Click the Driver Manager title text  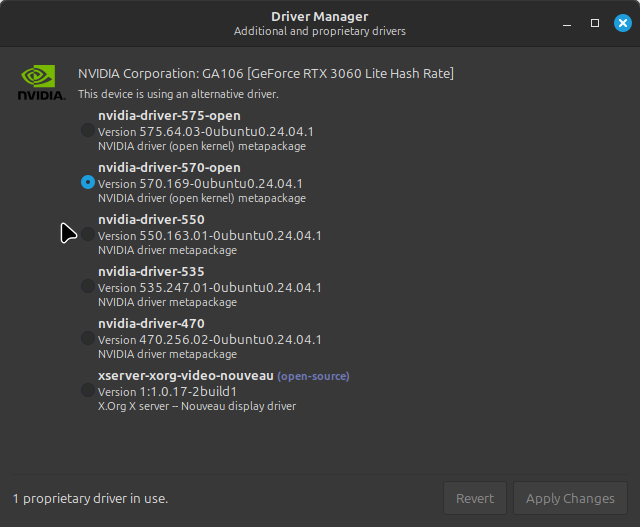(x=320, y=17)
